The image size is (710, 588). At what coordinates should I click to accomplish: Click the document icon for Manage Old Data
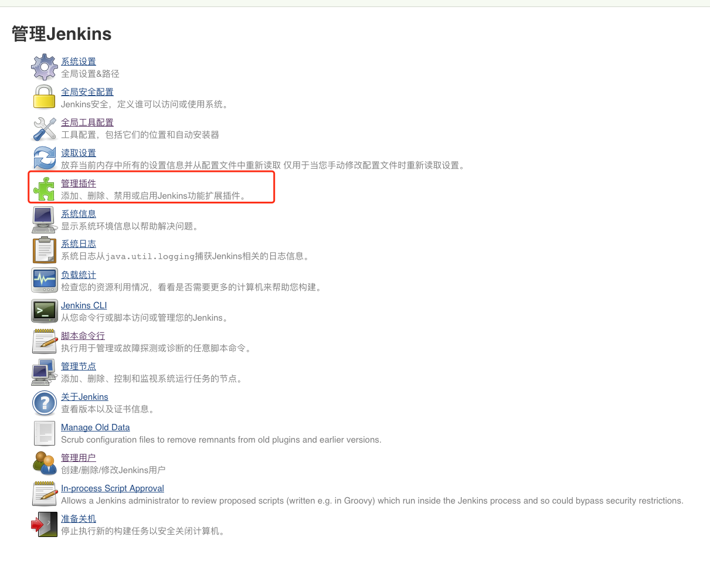45,433
